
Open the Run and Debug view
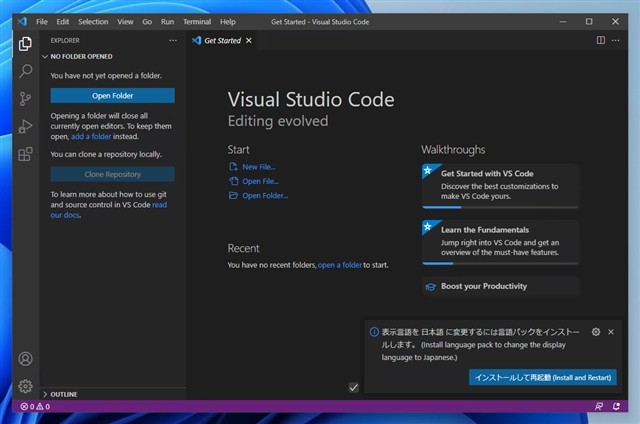click(26, 126)
